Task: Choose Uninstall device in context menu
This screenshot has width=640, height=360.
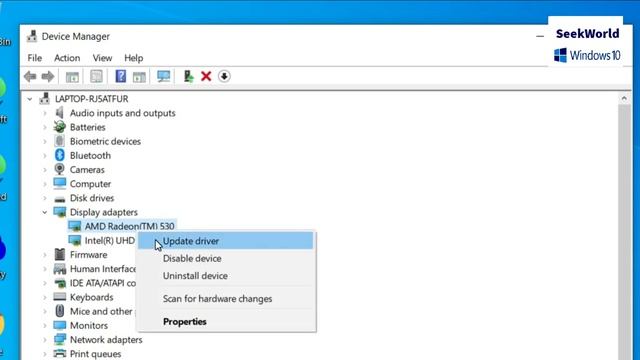Action: coord(225,276)
